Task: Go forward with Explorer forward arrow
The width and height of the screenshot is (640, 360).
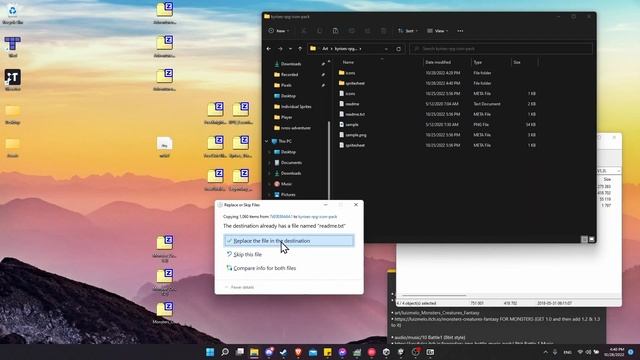Action: tap(280, 49)
